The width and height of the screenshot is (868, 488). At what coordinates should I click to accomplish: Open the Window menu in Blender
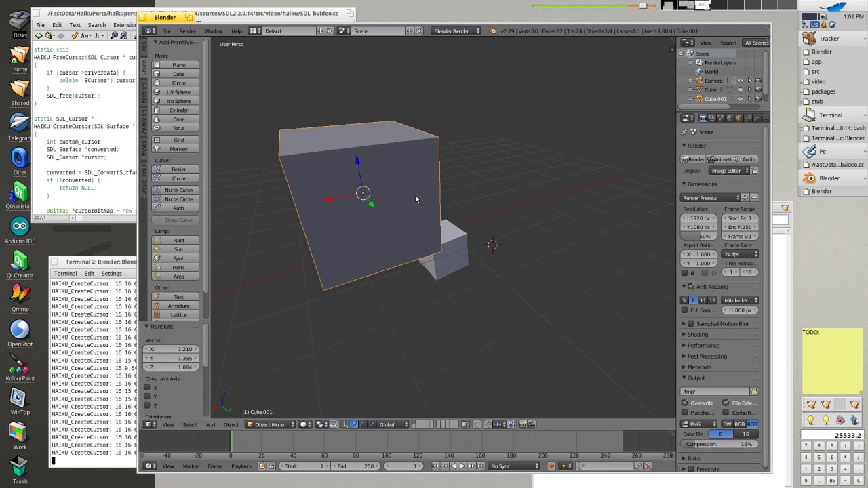click(x=213, y=31)
